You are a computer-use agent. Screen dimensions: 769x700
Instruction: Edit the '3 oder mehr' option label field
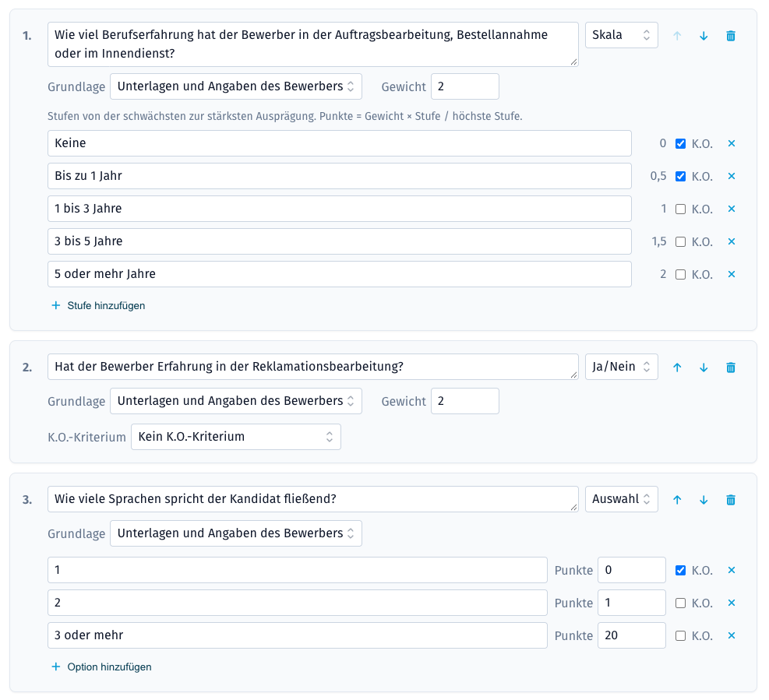pos(297,635)
